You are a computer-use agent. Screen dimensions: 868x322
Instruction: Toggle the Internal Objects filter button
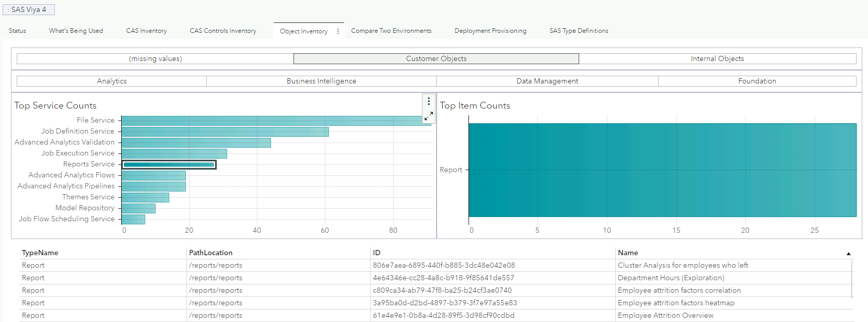pos(717,59)
